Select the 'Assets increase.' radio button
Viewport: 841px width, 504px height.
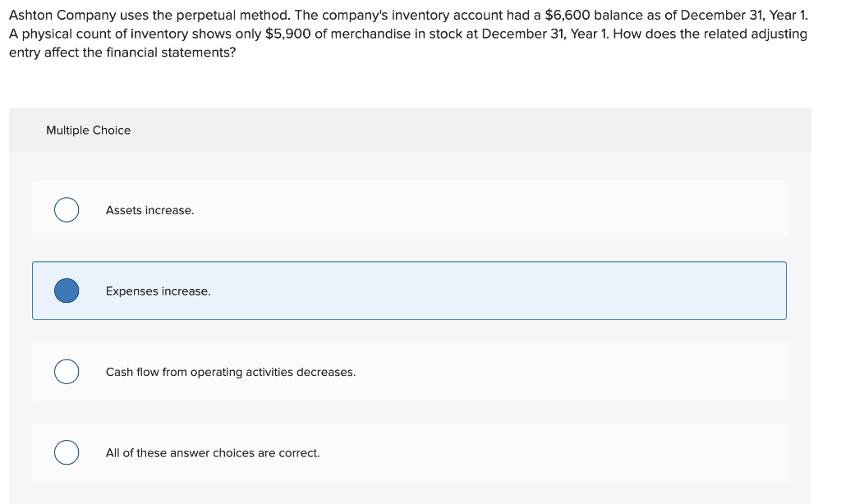click(67, 209)
